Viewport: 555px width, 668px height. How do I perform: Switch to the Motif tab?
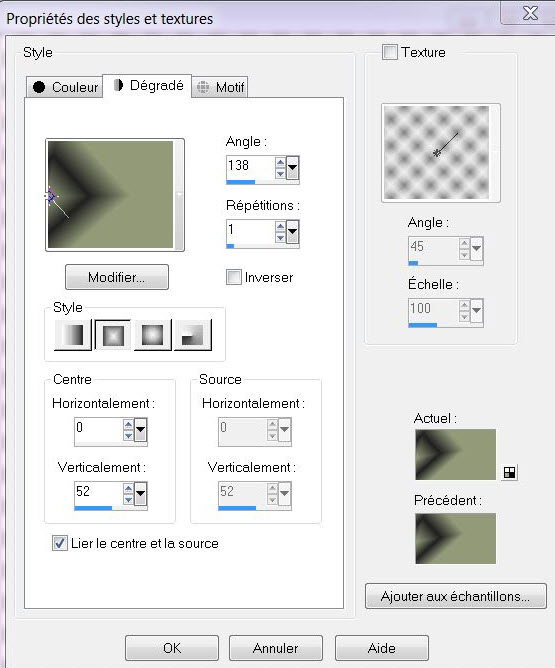220,87
